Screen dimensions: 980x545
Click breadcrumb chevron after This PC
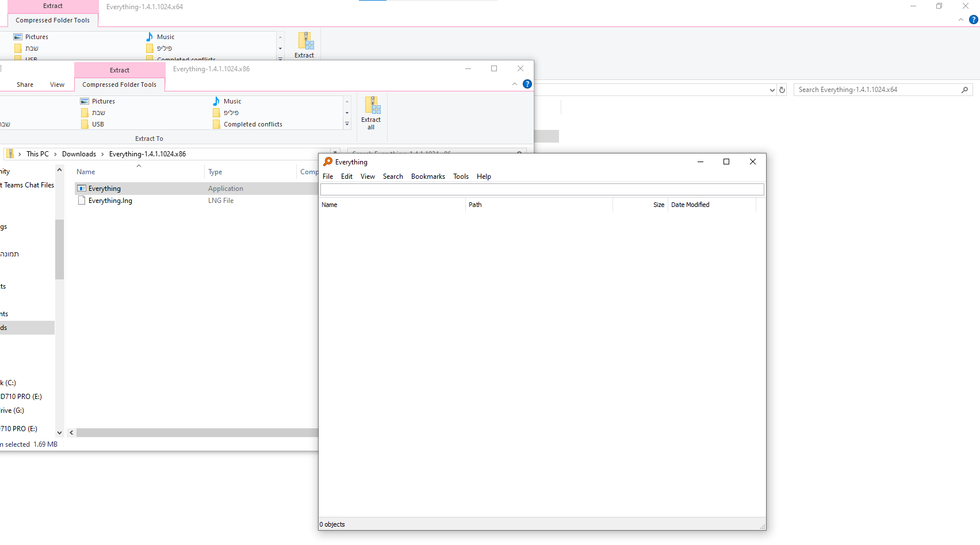click(x=55, y=154)
